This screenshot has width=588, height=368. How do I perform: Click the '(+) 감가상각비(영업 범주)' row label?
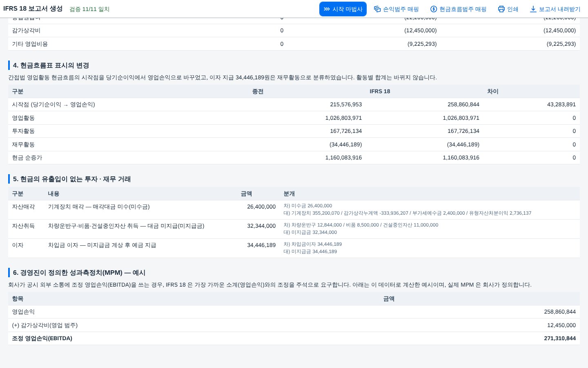(x=45, y=325)
